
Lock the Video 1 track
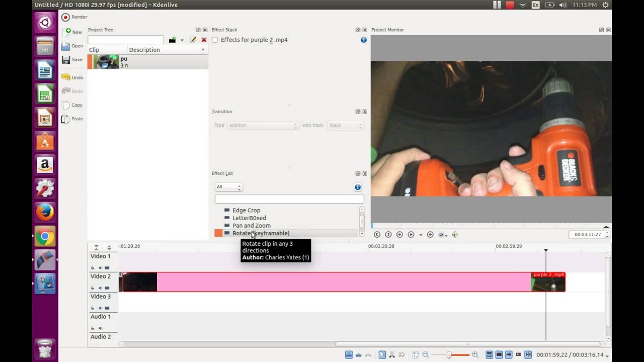(x=93, y=268)
